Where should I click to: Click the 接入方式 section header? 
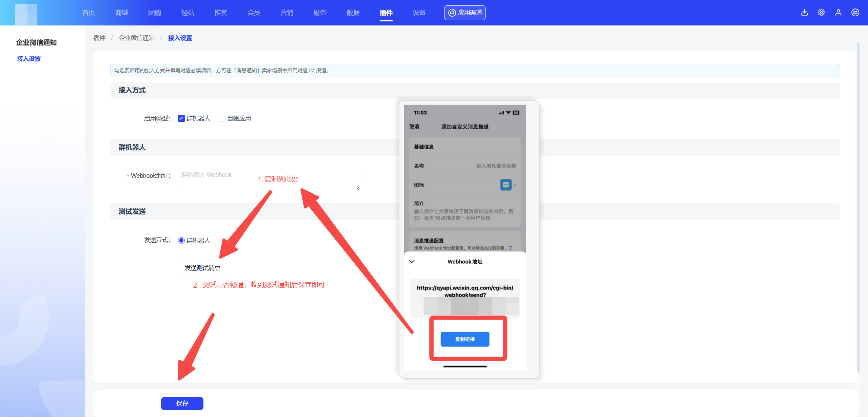click(475, 90)
